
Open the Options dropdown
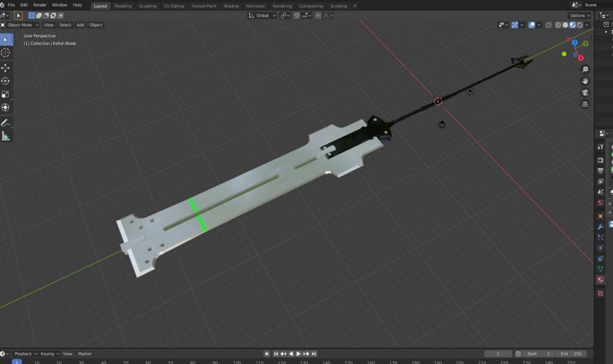[x=579, y=16]
